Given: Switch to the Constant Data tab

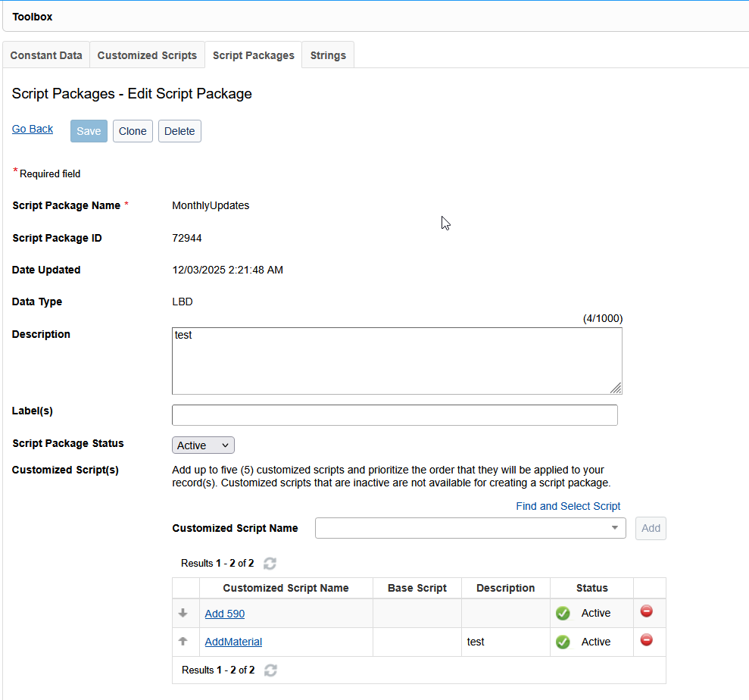Looking at the screenshot, I should (x=46, y=55).
